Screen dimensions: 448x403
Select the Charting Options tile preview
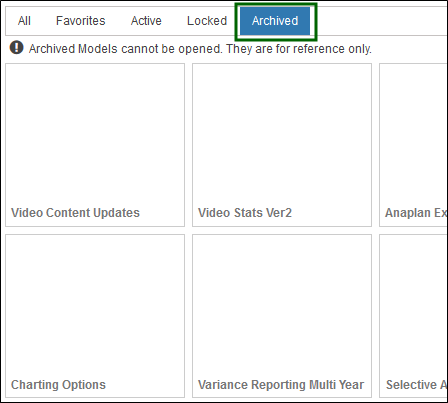click(x=95, y=306)
